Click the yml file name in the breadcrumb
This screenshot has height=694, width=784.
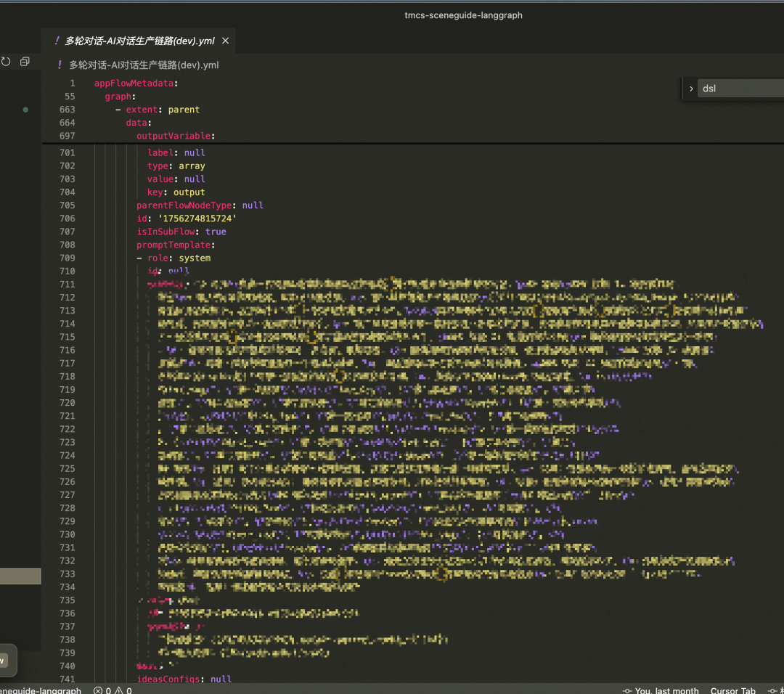coord(144,65)
